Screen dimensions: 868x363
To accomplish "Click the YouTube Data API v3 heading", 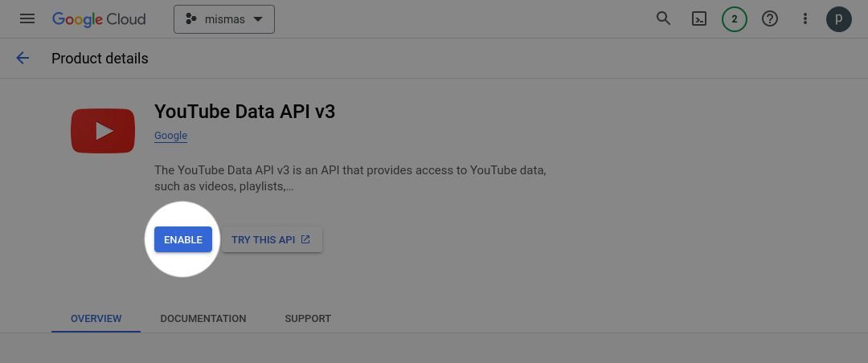I will click(x=244, y=111).
